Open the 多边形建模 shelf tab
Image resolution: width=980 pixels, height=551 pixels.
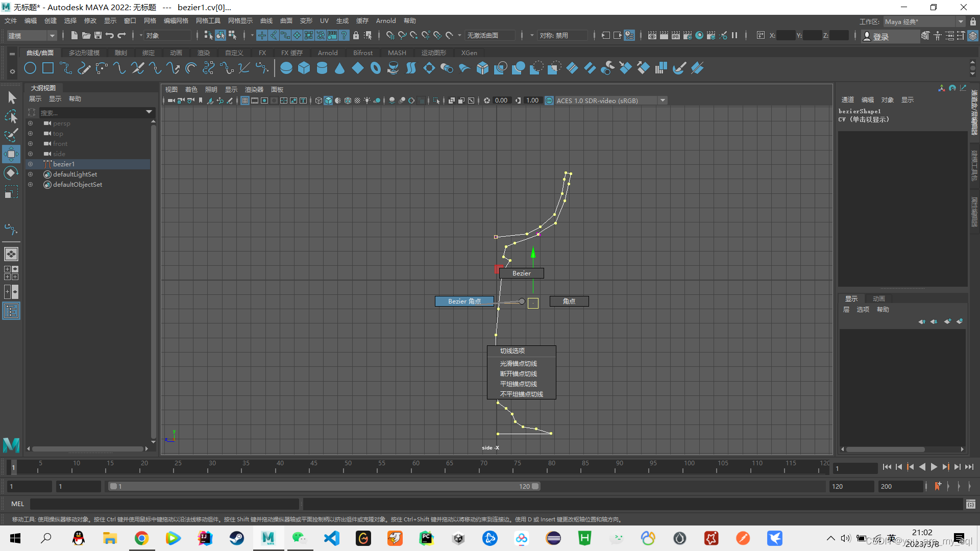coord(84,53)
